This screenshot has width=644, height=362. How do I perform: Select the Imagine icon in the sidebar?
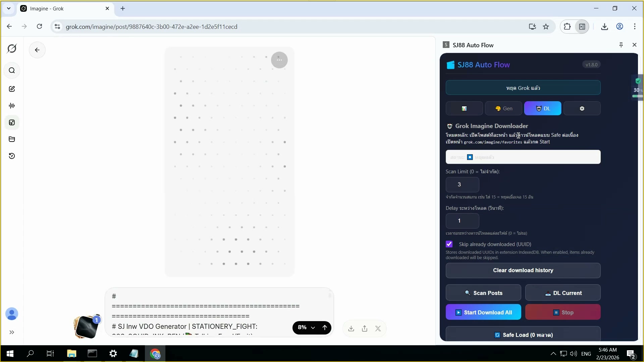[12, 122]
